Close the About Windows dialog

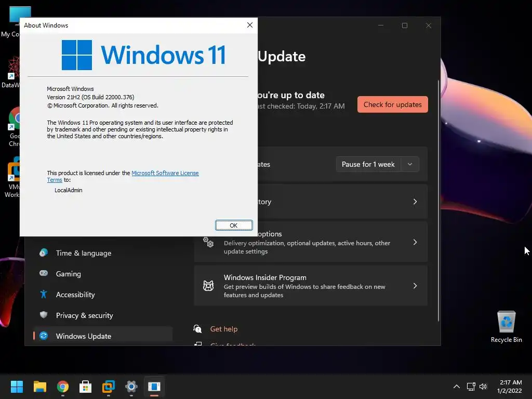point(250,25)
